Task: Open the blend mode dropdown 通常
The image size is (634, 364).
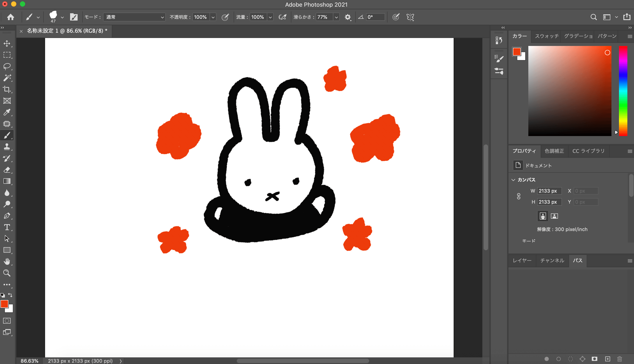Action: click(135, 17)
